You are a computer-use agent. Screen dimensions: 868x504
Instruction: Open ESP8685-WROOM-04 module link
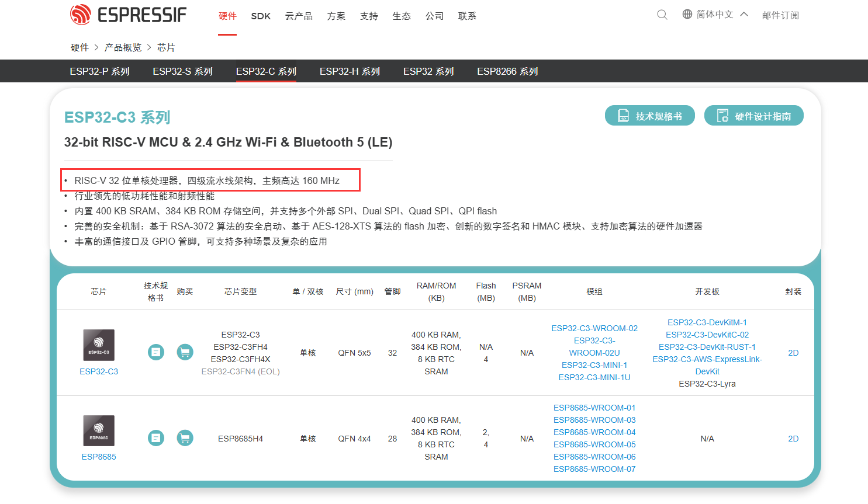(x=594, y=432)
